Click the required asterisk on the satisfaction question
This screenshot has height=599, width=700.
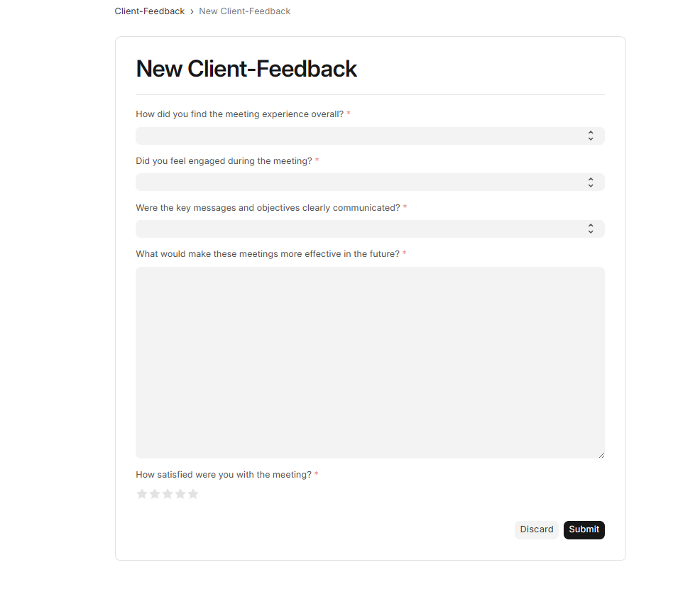click(x=316, y=474)
